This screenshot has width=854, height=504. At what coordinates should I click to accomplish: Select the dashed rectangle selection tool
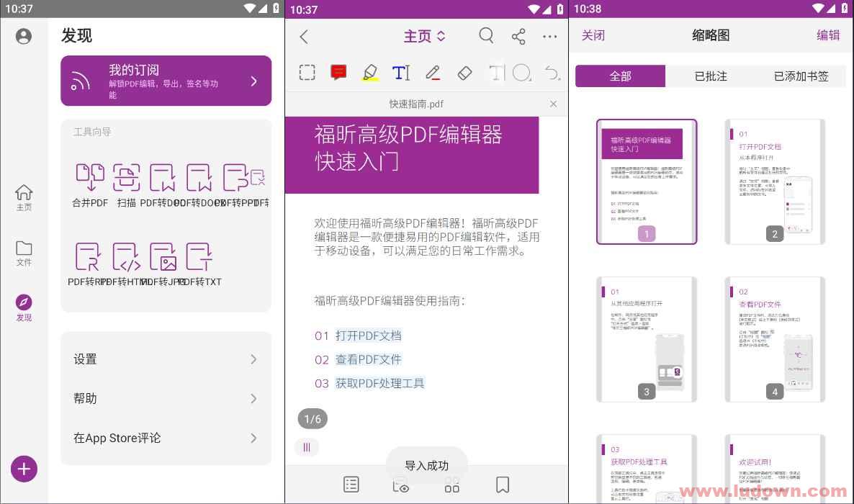tap(307, 73)
